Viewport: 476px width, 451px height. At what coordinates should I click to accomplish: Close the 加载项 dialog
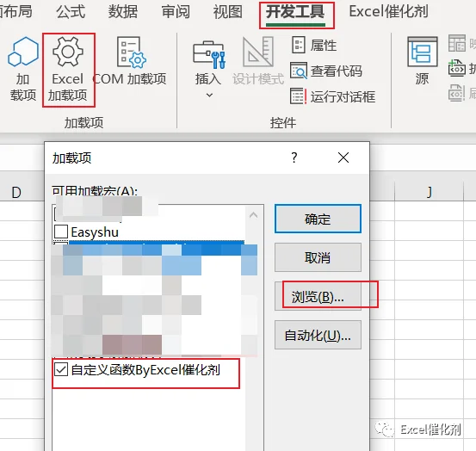(x=343, y=158)
